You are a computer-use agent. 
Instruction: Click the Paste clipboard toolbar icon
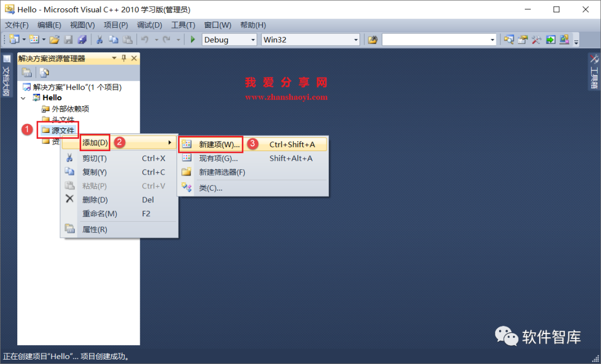coord(127,39)
